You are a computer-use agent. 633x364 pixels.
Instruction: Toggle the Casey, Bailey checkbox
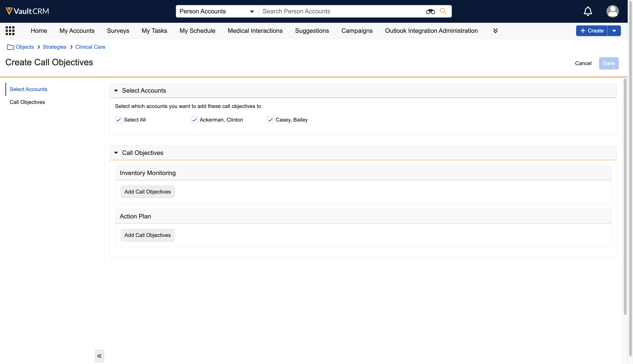point(270,120)
